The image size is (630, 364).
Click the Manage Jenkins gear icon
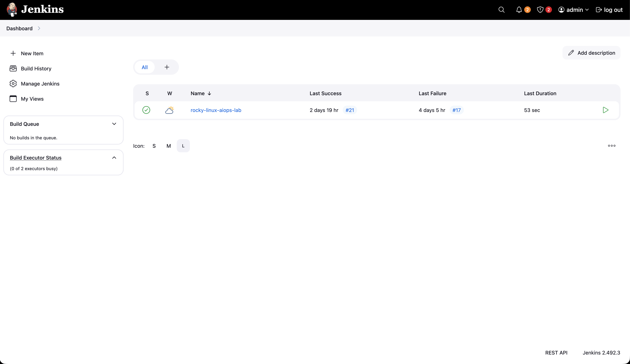point(13,84)
